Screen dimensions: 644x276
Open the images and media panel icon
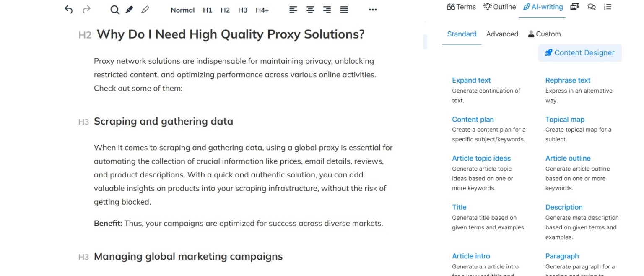point(575,7)
